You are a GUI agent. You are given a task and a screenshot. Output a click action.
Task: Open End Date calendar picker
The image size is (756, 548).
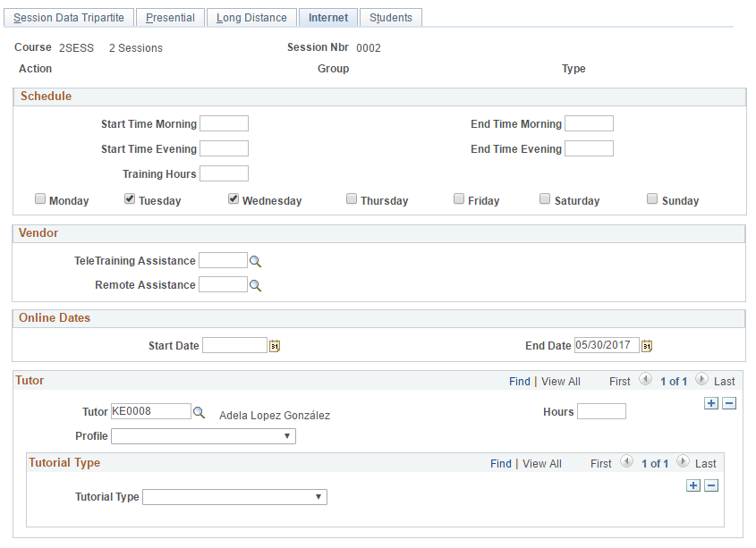pos(647,346)
